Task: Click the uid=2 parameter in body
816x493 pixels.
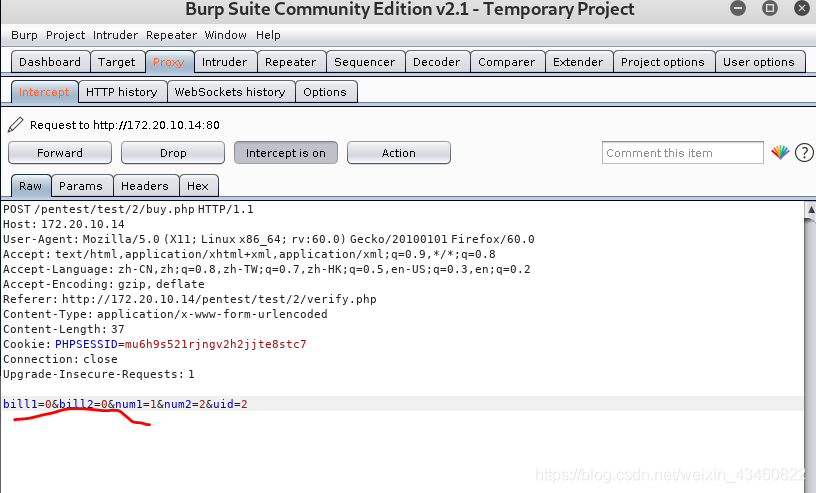Action: coord(230,404)
